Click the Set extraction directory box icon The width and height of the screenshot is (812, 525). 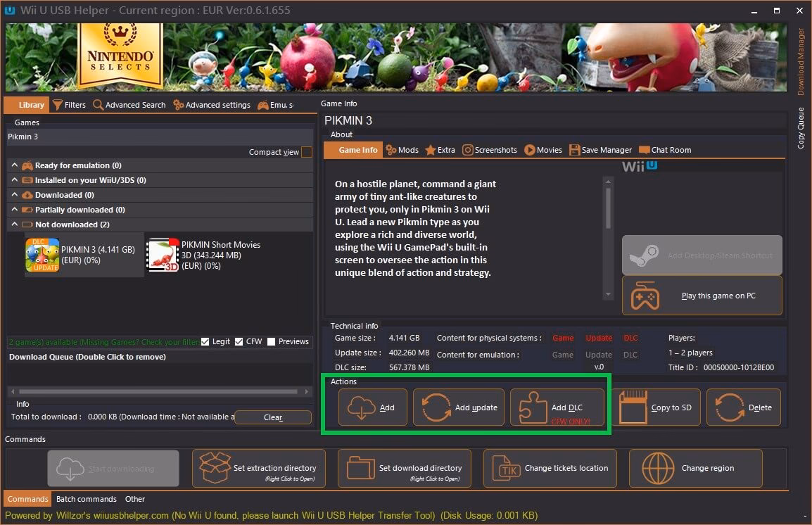(x=215, y=468)
